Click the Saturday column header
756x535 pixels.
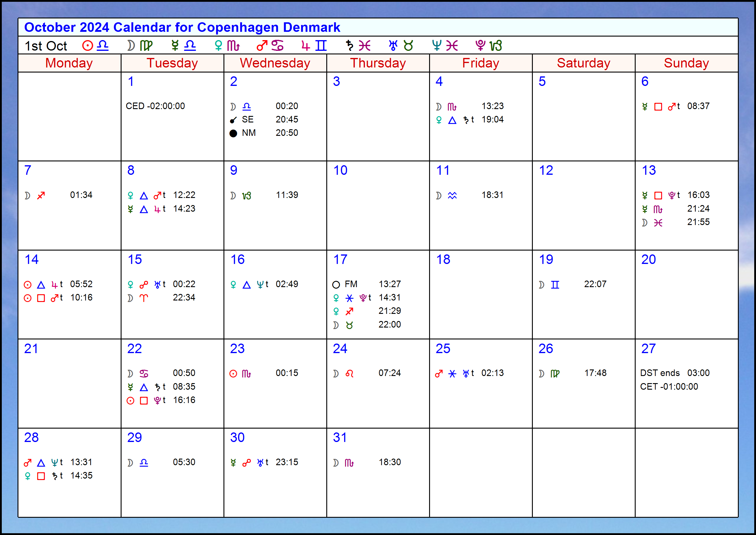coord(583,63)
